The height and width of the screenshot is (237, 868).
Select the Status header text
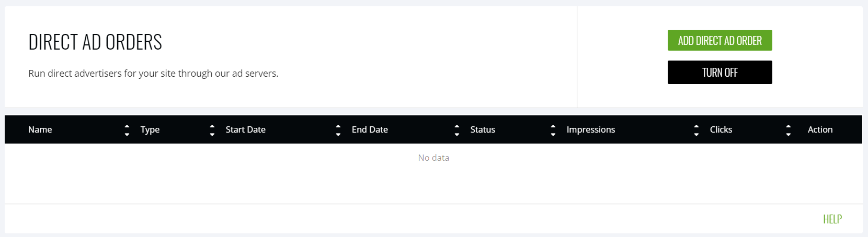tap(483, 129)
